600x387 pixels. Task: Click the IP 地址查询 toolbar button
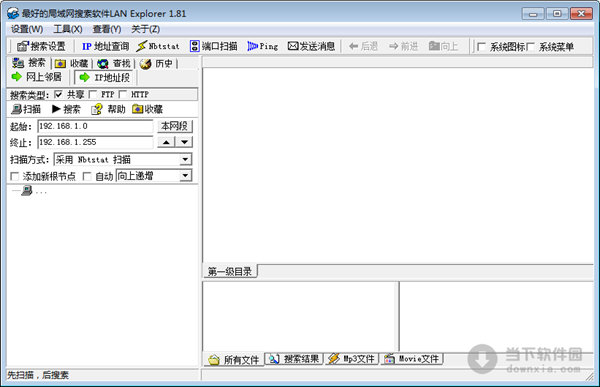pyautogui.click(x=105, y=46)
